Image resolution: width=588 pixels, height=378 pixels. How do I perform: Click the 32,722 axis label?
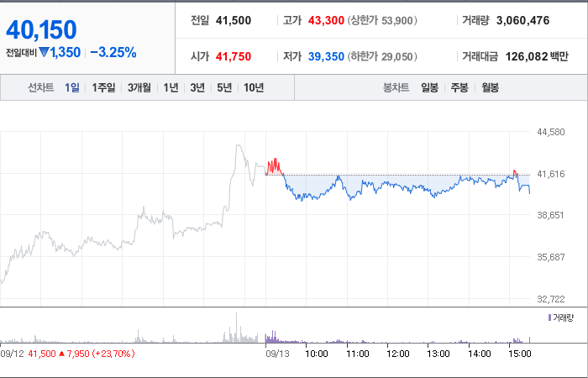(550, 299)
